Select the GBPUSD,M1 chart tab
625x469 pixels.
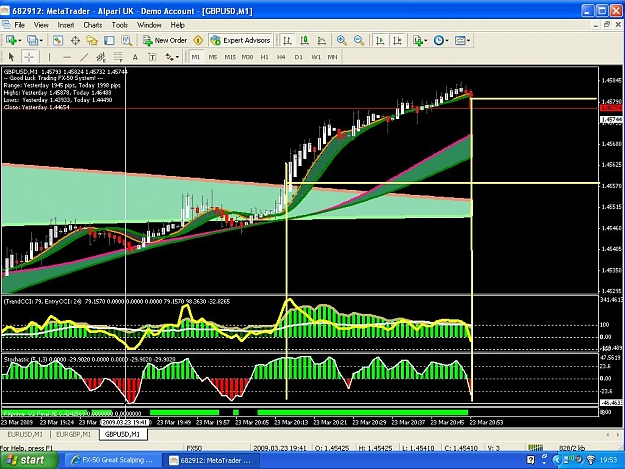[123, 434]
